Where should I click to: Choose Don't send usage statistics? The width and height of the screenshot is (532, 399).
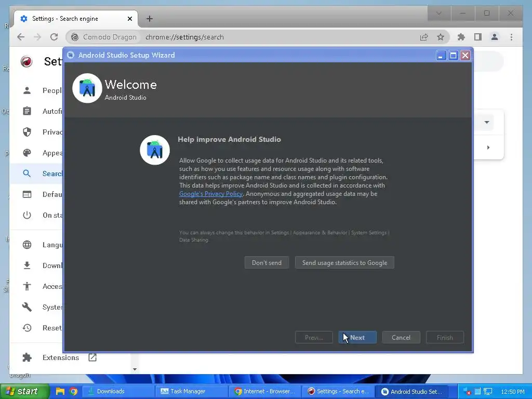coord(267,262)
